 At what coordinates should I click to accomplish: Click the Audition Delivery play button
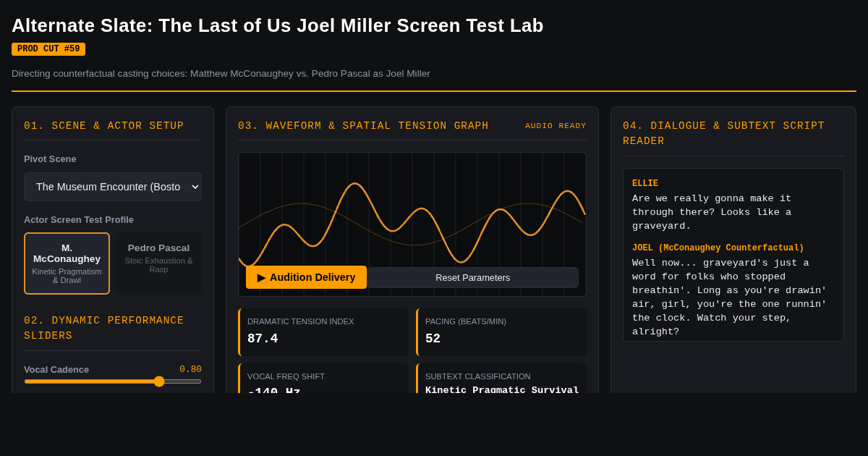click(306, 277)
